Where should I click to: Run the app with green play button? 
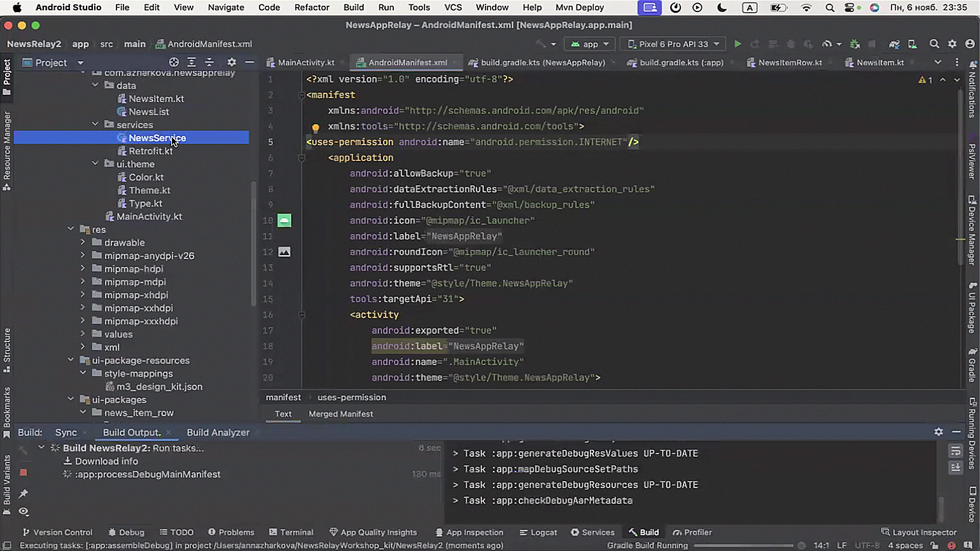[x=738, y=44]
